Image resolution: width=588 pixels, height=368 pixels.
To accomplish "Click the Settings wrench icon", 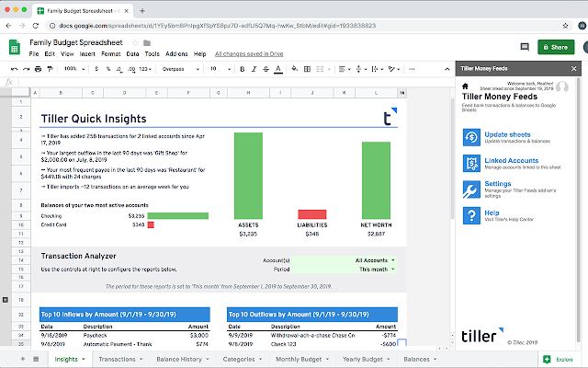I will point(471,190).
